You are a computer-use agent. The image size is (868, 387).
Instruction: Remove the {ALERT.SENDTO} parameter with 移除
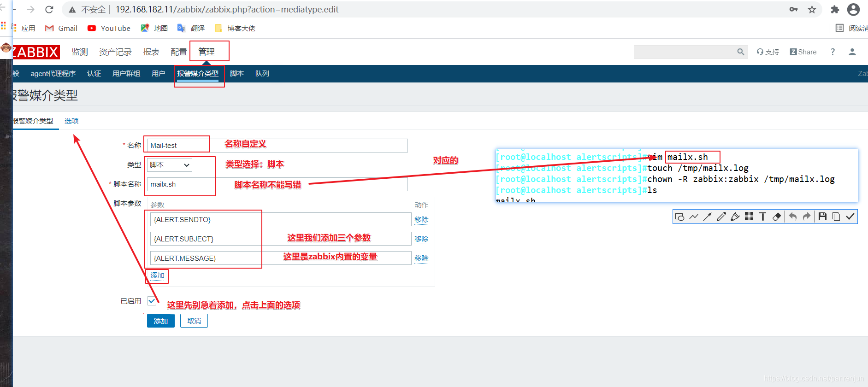pos(421,219)
